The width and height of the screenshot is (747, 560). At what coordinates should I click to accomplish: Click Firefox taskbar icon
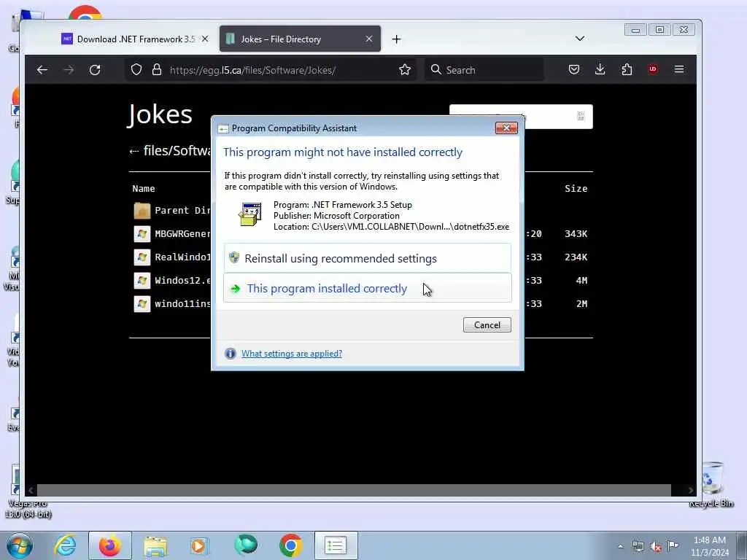[110, 545]
